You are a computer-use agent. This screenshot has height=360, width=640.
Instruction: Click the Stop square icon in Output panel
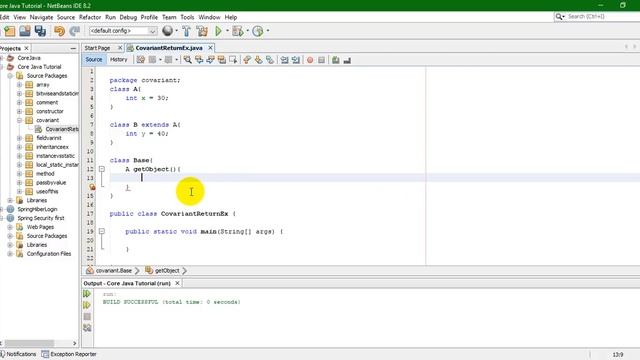click(x=87, y=316)
